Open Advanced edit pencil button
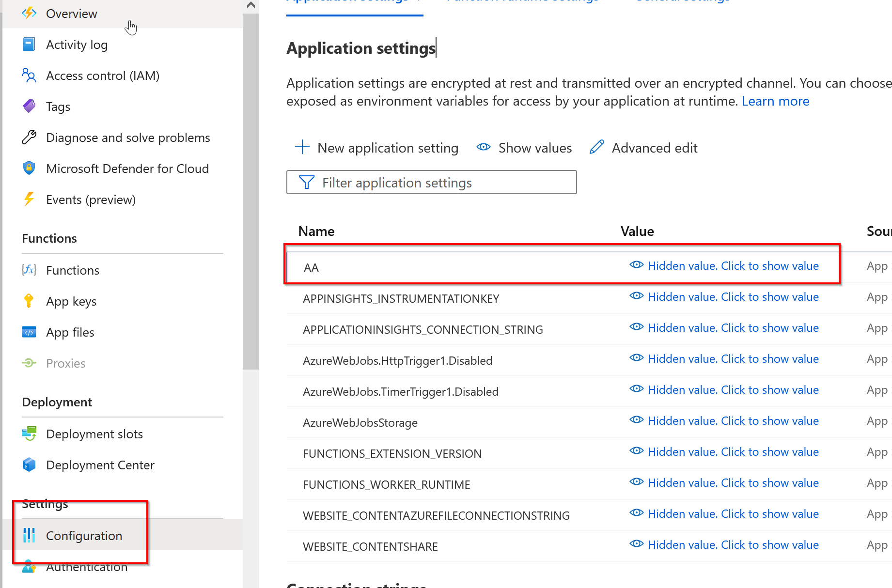892x588 pixels. click(643, 148)
